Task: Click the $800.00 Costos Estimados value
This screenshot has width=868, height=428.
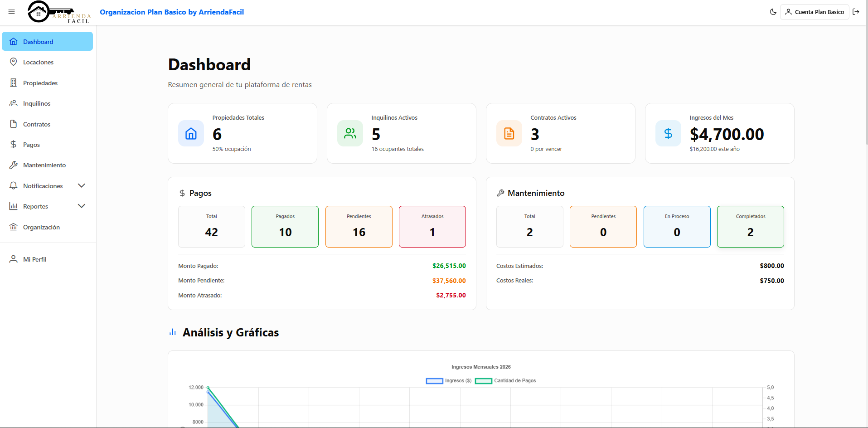Action: 772,266
